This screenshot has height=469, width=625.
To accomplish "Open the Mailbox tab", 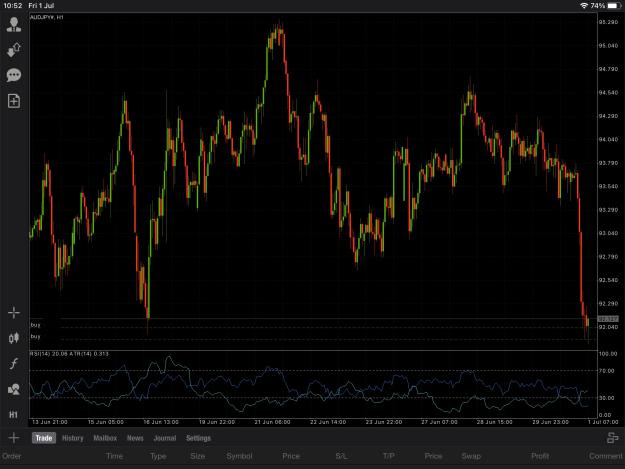I will click(x=105, y=438).
